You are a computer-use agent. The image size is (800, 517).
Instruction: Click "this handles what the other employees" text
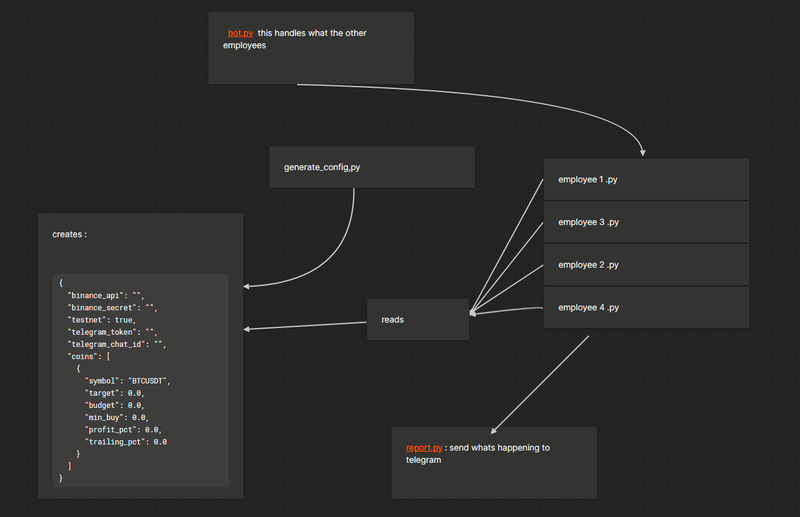click(310, 33)
